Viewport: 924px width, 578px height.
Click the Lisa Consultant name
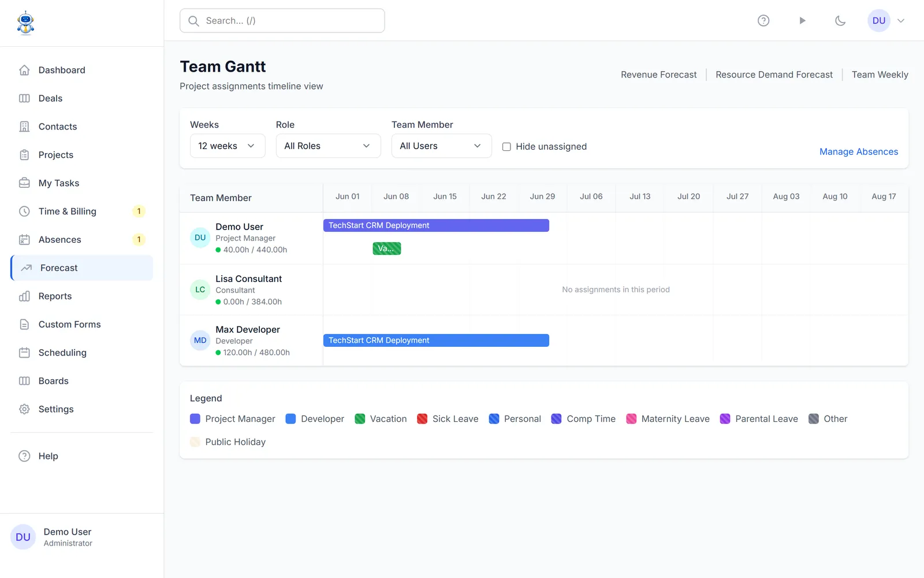(x=249, y=279)
